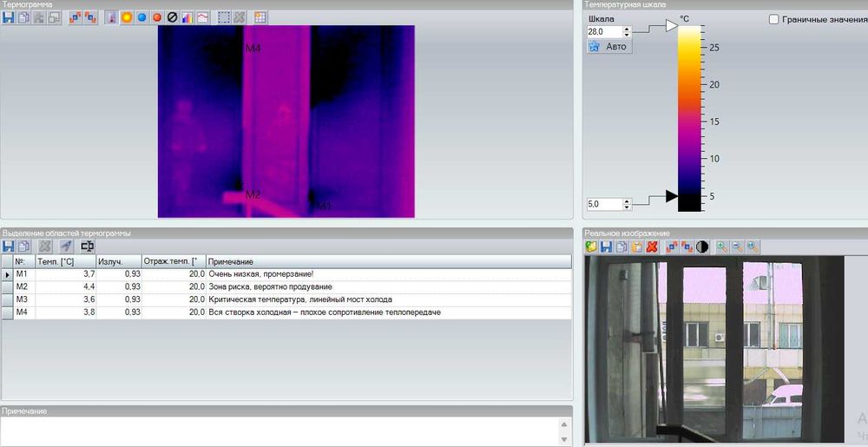Click the compass icon in regions toolbar
868x447 pixels.
pos(67,247)
